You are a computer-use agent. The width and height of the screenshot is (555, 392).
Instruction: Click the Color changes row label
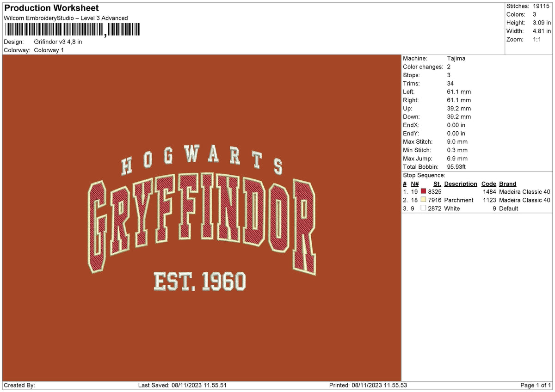tap(423, 67)
